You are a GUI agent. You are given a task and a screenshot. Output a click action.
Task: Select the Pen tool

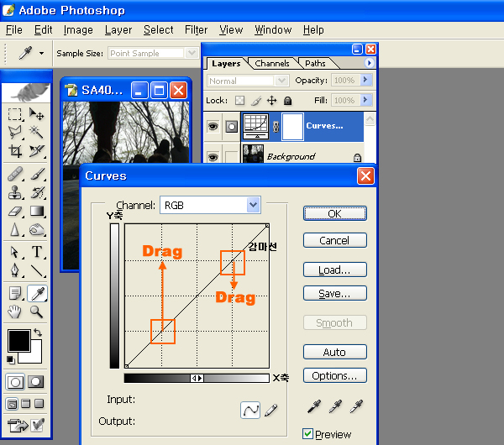tap(15, 270)
